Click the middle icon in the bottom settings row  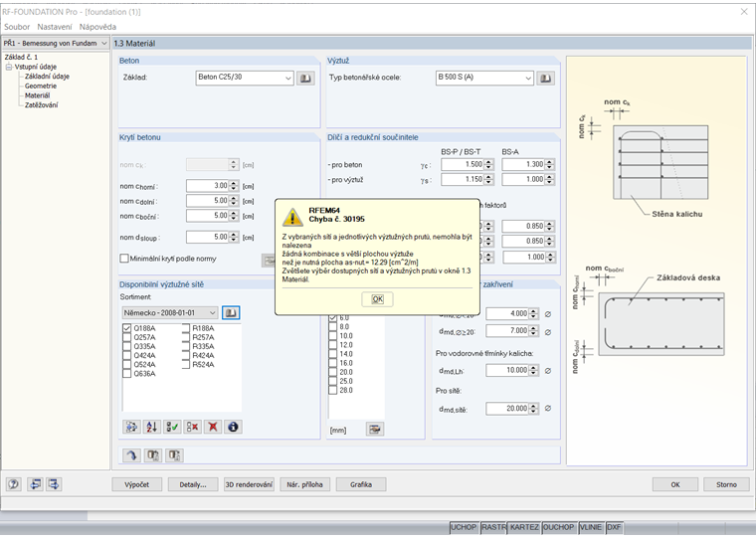coord(153,455)
